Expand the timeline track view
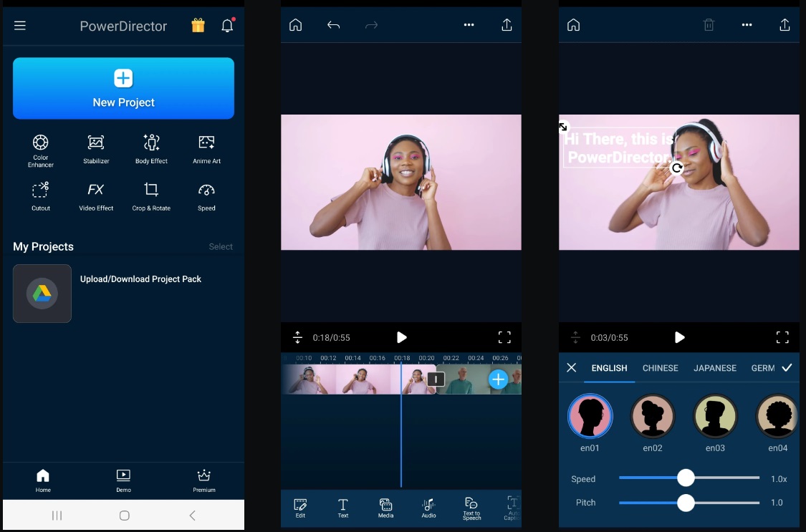806x532 pixels. pos(297,337)
